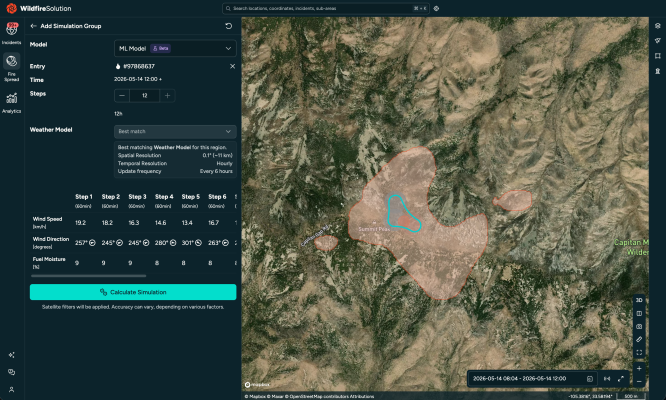Open the ruler measure tool on the map
Screen dimensions: 666x400
(x=639, y=339)
